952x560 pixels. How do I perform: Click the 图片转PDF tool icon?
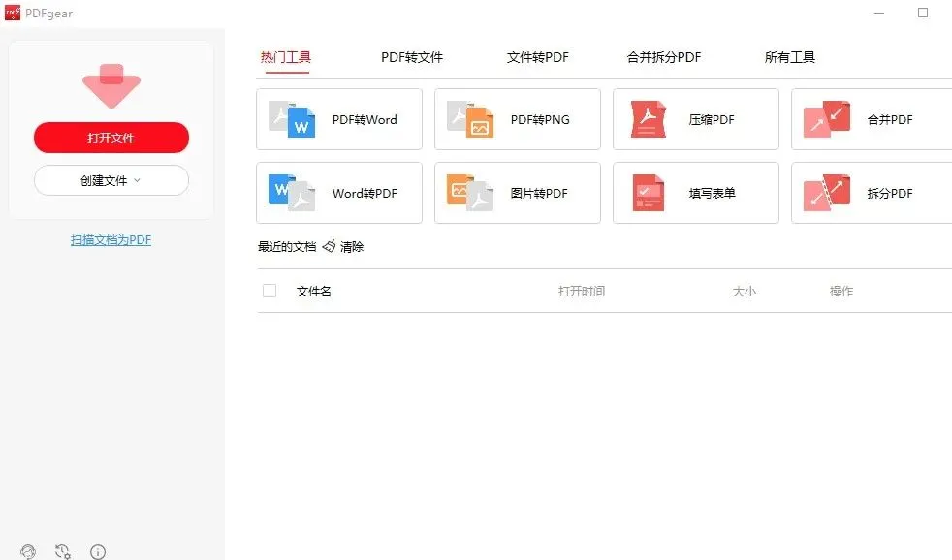(x=470, y=193)
